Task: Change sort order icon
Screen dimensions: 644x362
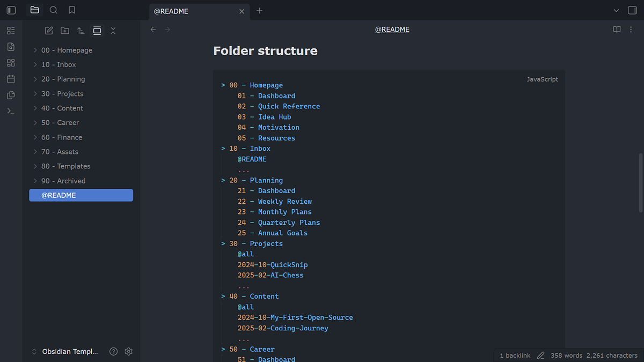Action: 81,31
